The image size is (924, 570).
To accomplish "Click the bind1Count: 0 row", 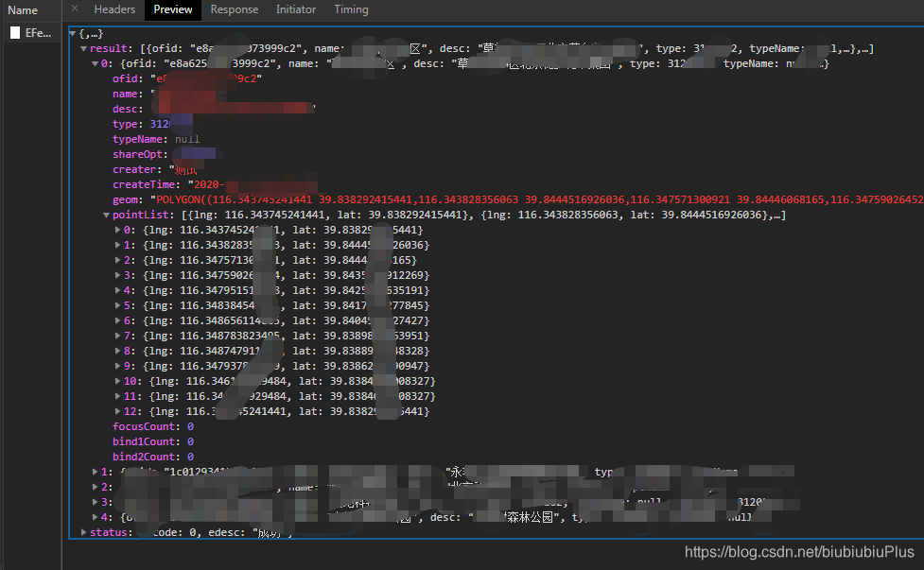I will click(152, 441).
